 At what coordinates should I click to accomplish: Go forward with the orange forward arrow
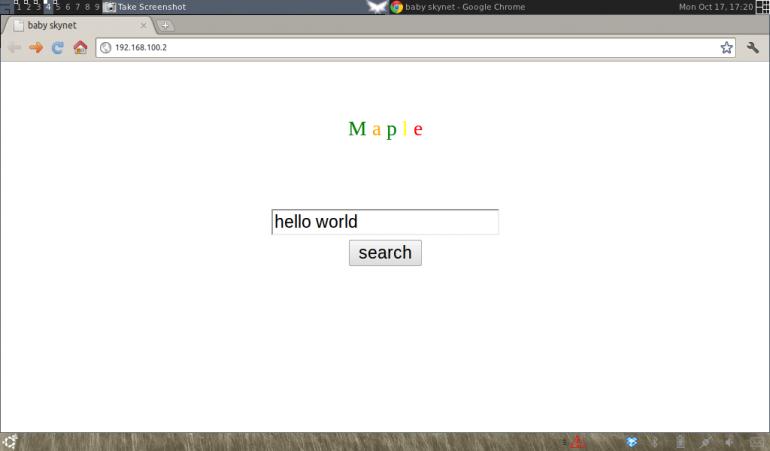tap(36, 48)
